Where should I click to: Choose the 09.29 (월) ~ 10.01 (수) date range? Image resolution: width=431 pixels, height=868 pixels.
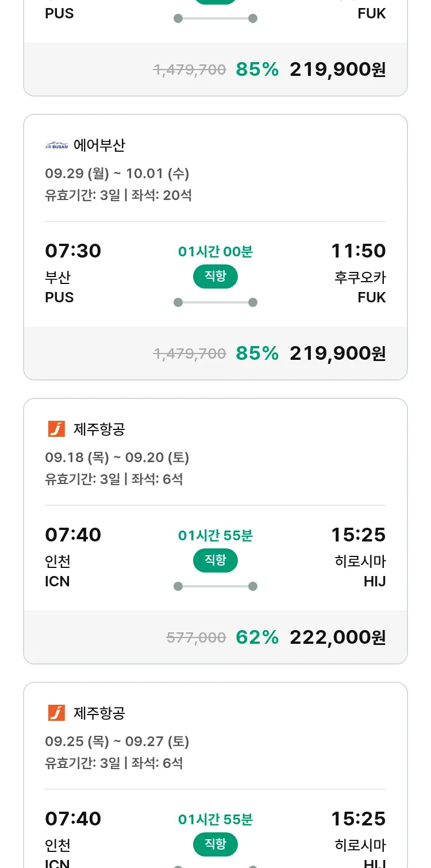(x=117, y=173)
